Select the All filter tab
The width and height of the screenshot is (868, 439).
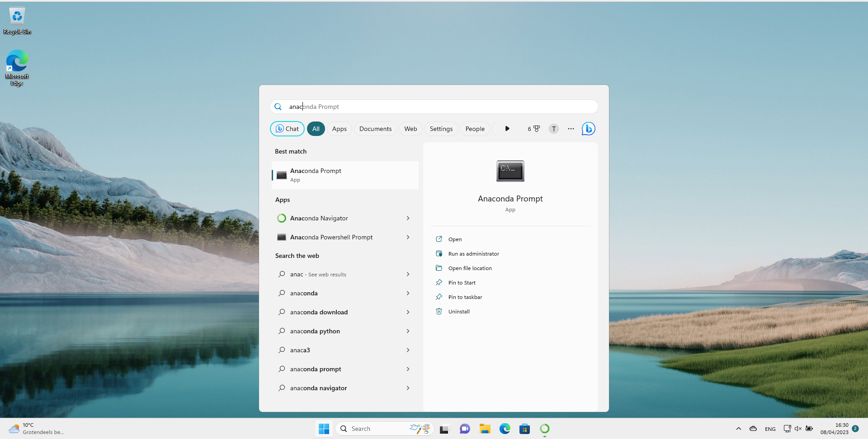tap(316, 129)
